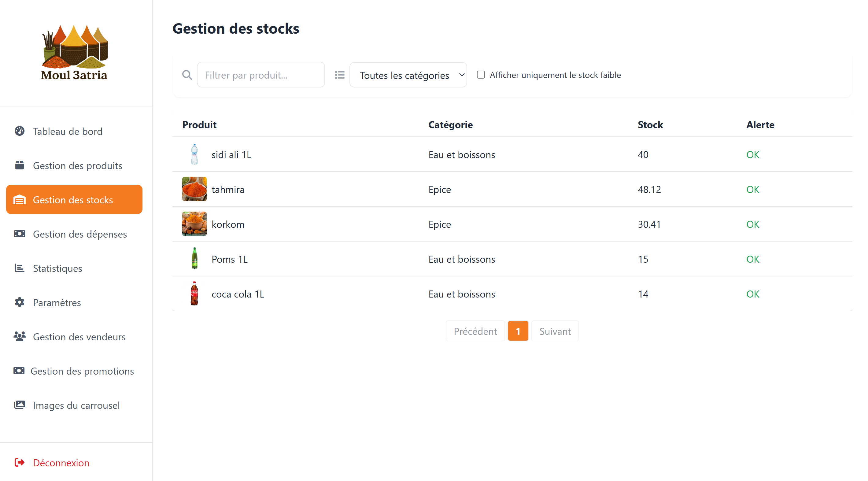
Task: Click the Précédent pagination button
Action: click(x=475, y=331)
